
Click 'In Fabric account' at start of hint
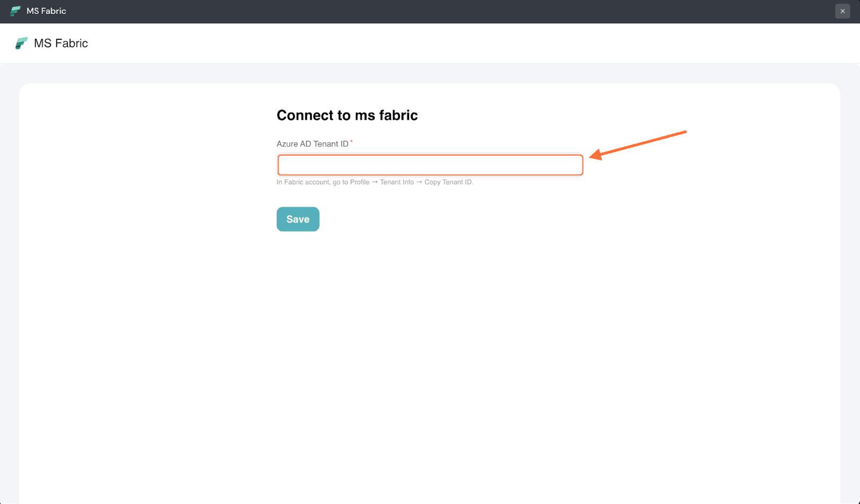303,182
